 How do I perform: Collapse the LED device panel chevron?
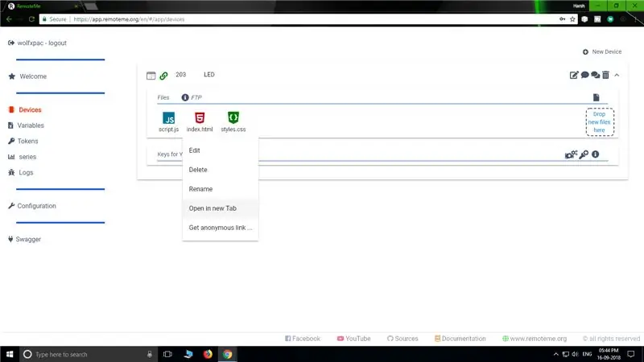click(x=617, y=75)
